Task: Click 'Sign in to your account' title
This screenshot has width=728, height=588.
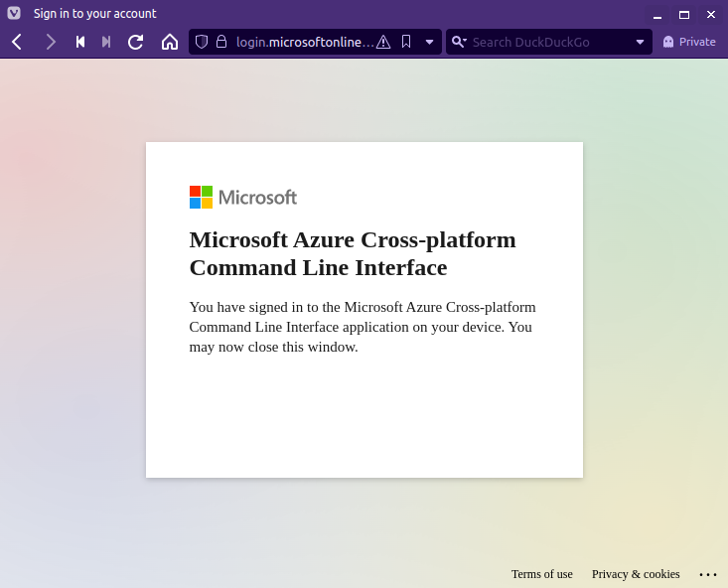Action: tap(94, 14)
